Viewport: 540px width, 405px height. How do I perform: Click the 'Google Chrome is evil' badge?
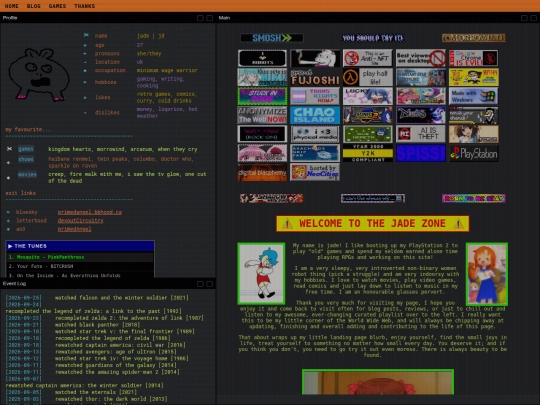point(474,58)
